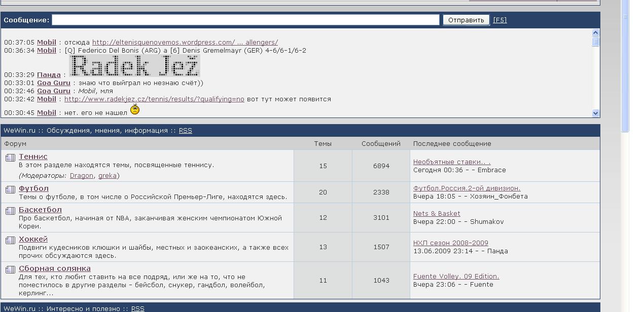Focus the Сообщение message input field
This screenshot has width=644, height=312.
click(245, 20)
